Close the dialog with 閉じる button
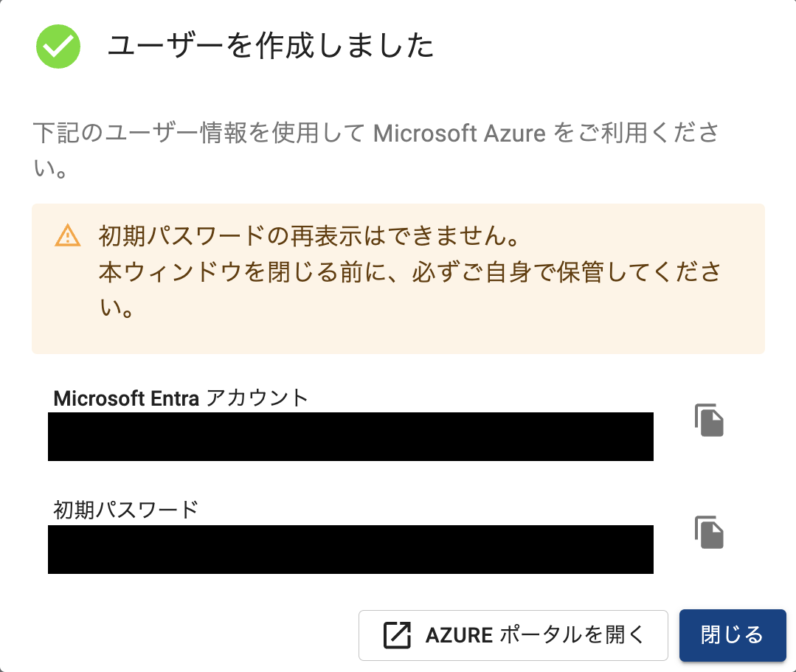This screenshot has width=796, height=672. point(732,635)
